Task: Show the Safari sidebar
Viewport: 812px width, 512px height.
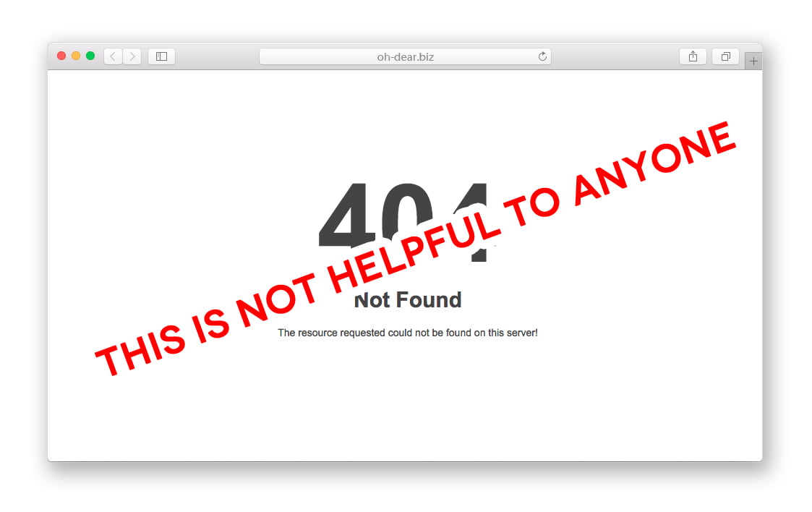Action: coord(161,56)
